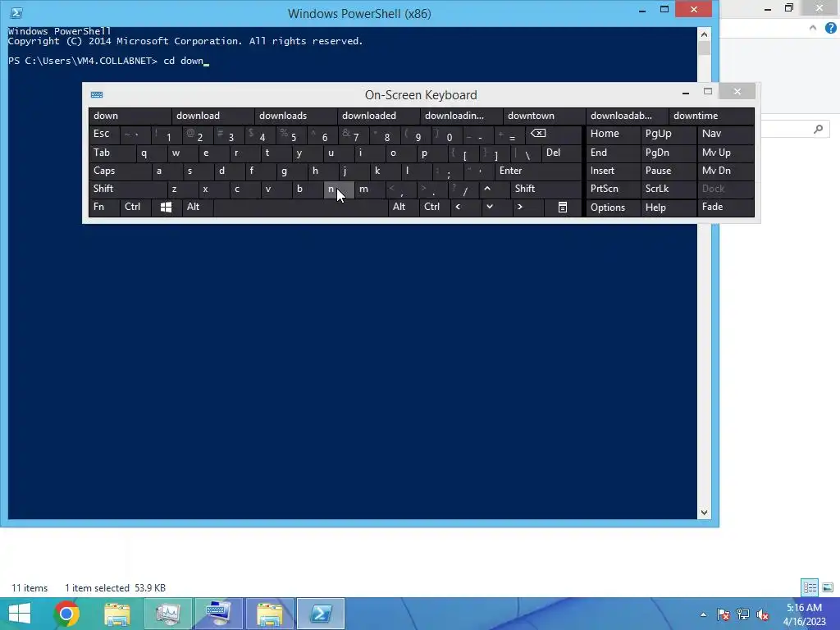The width and height of the screenshot is (840, 630).
Task: Click the Del key
Action: [561, 153]
